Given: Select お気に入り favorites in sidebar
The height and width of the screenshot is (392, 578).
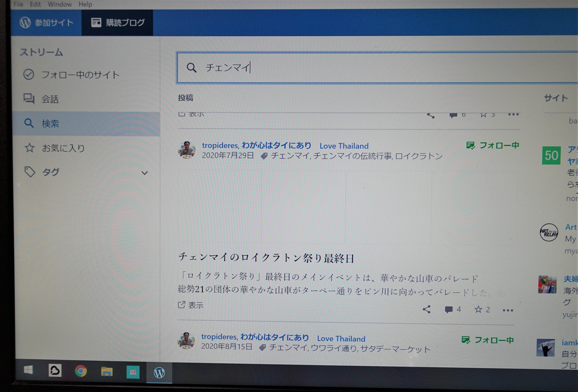Looking at the screenshot, I should 63,148.
